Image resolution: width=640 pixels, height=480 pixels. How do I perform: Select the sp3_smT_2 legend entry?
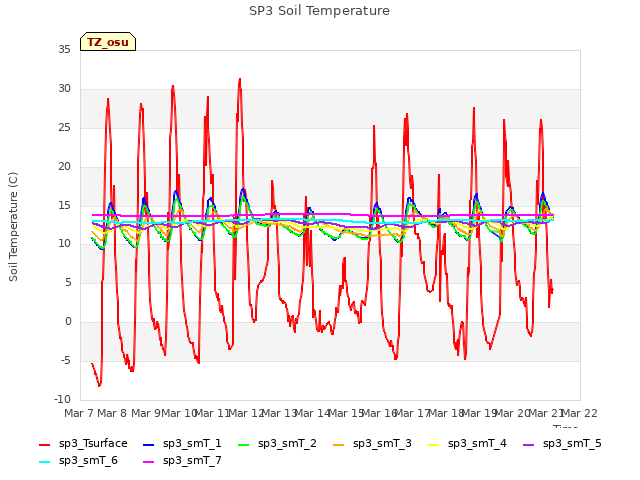point(277,443)
